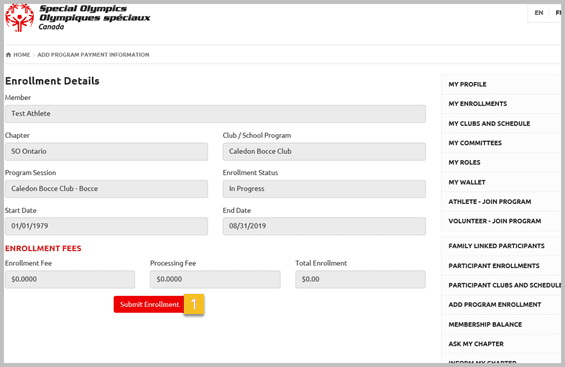Viewport: 565px width, 367px height.
Task: Click the ENROLLMENT FEES heading
Action: tap(43, 249)
